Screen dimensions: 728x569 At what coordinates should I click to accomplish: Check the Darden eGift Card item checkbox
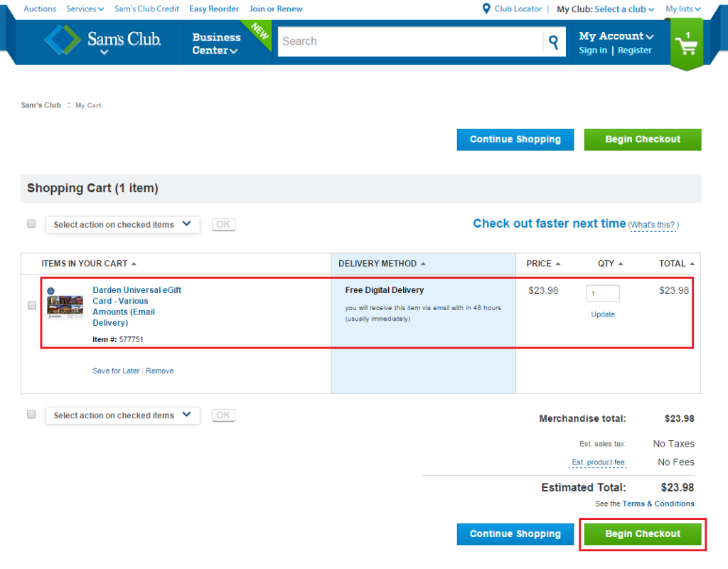[31, 305]
